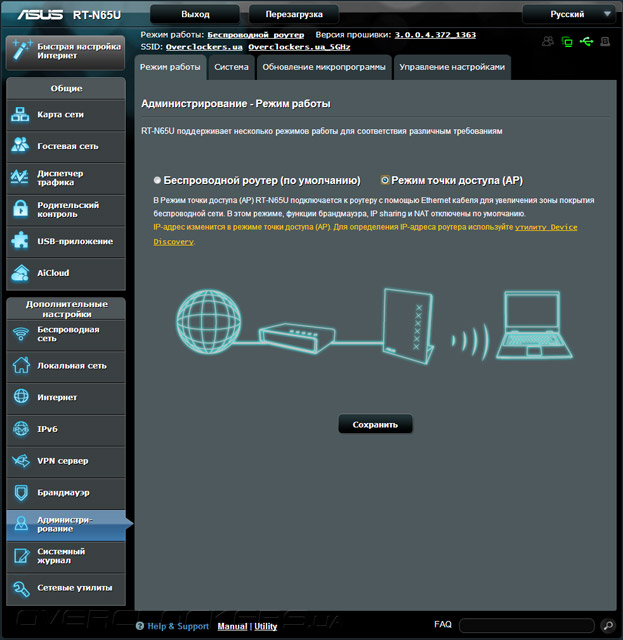Image resolution: width=623 pixels, height=640 pixels.
Task: Open the Overclockers.ua SSID link
Action: click(204, 47)
